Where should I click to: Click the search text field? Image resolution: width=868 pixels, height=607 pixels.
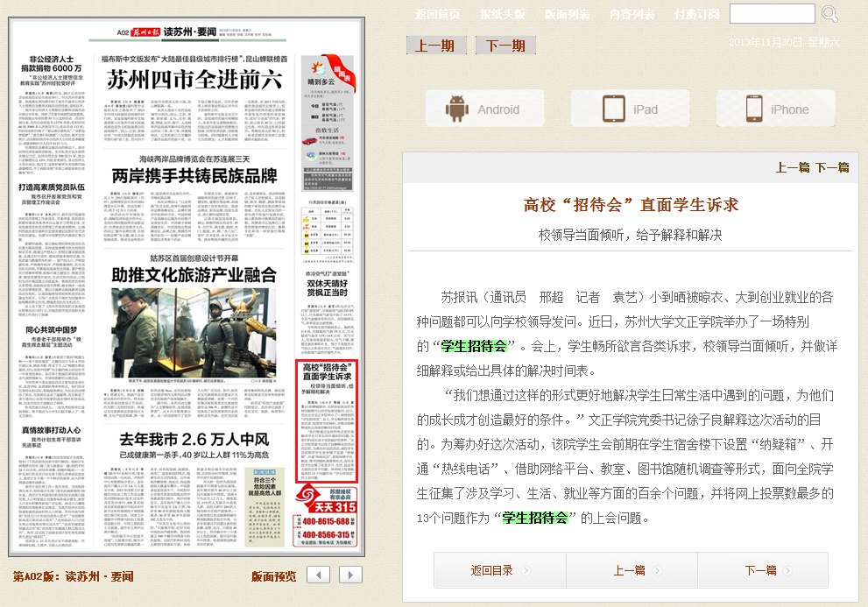pyautogui.click(x=772, y=14)
